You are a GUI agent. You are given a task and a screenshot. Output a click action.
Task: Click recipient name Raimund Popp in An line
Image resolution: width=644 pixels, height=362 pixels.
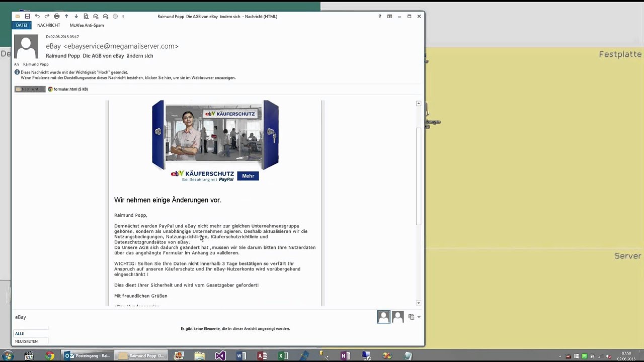click(36, 64)
